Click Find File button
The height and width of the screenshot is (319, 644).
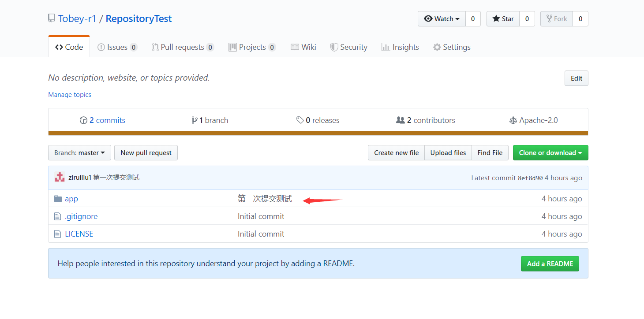[490, 153]
